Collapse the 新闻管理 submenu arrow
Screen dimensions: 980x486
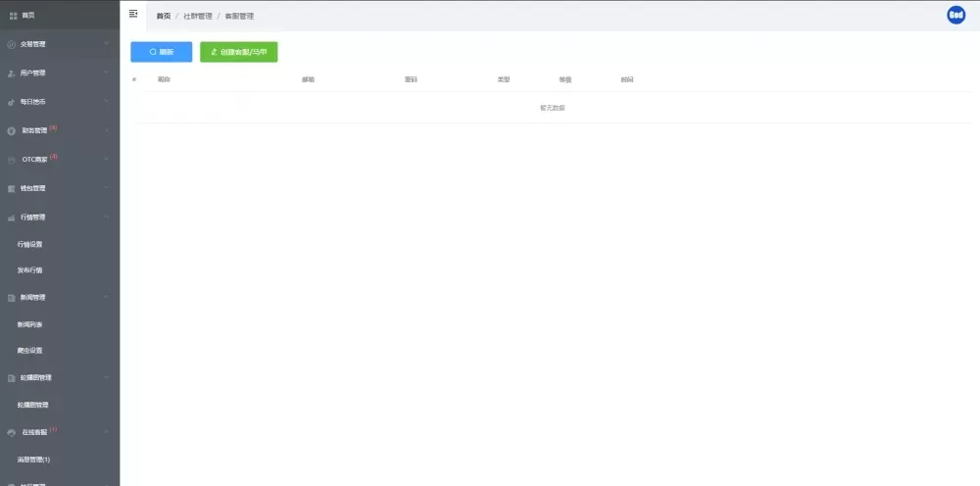coord(106,297)
